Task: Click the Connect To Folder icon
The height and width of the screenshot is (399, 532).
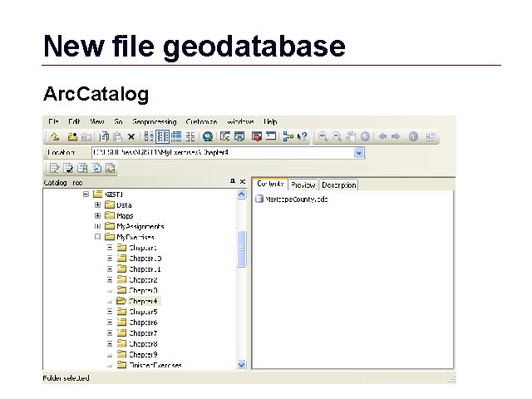Action: (x=72, y=136)
